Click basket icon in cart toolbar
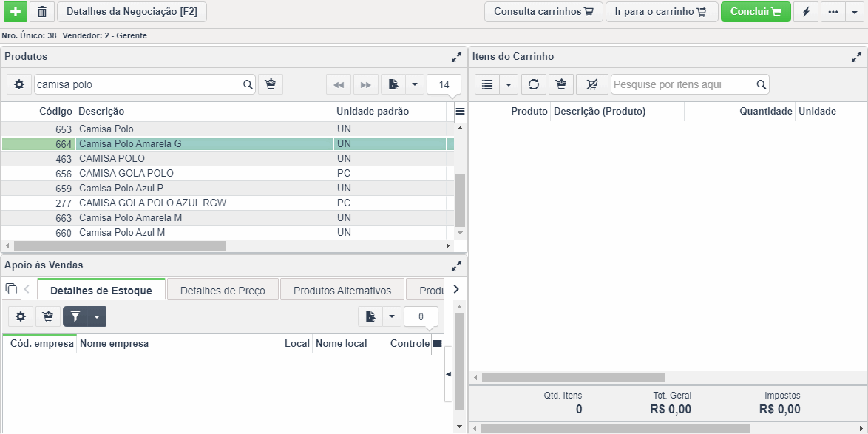The height and width of the screenshot is (434, 868). tap(561, 84)
